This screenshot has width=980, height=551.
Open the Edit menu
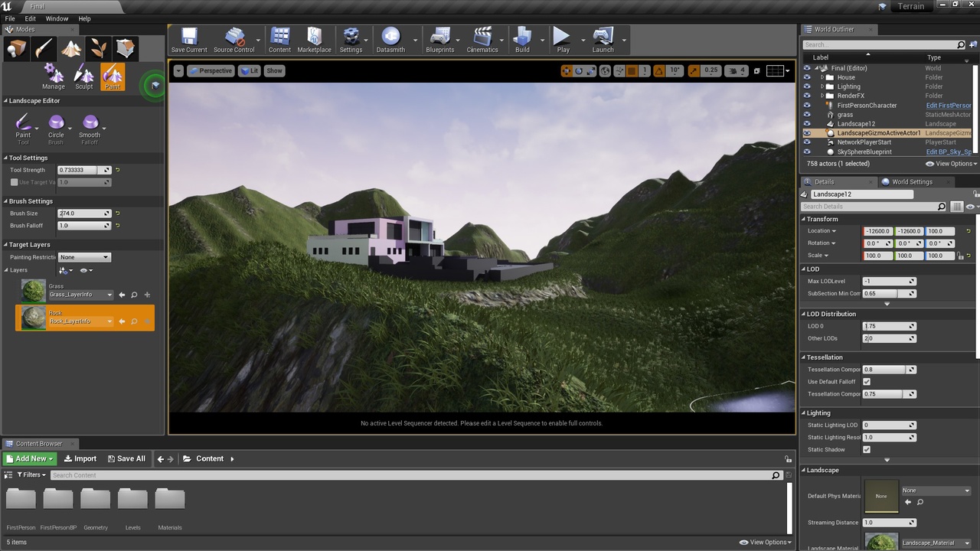pyautogui.click(x=30, y=18)
